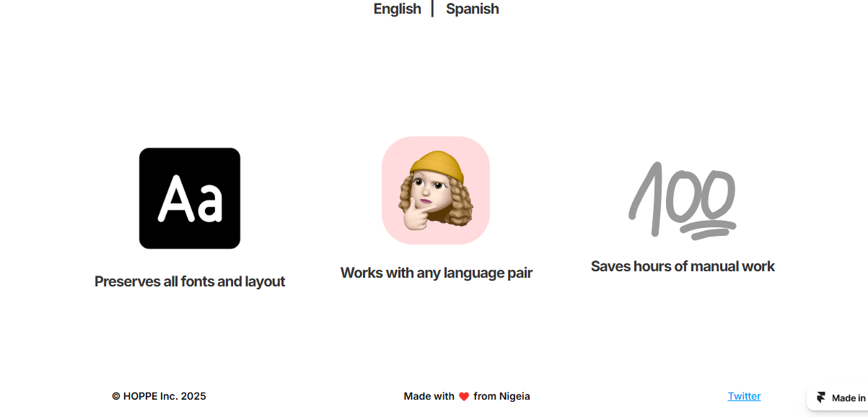Screen dimensions: 868x417
Task: Click "Works with any language pair" heading
Action: 437,273
